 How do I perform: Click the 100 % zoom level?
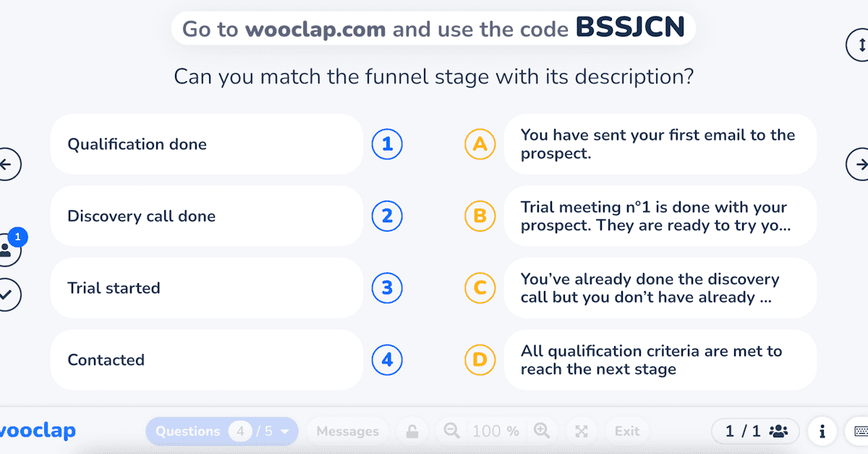(495, 432)
